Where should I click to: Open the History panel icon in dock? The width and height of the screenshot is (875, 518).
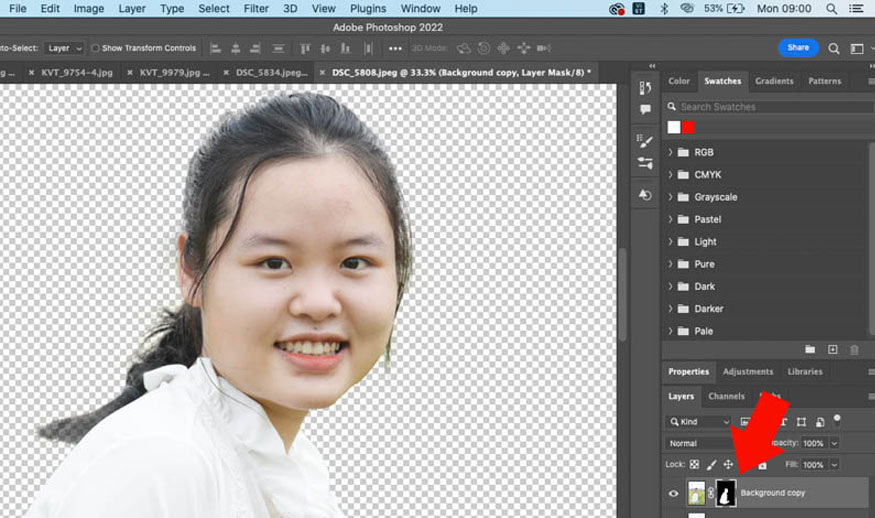click(645, 88)
